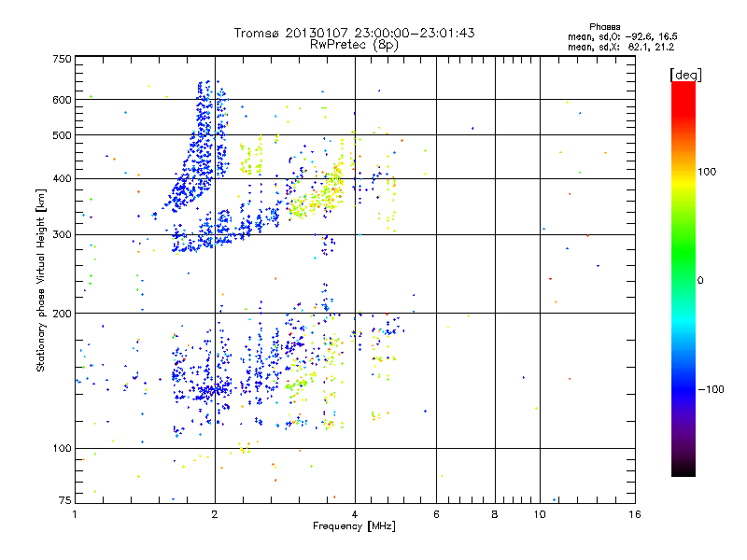Click the plot title 'Tromsø 20130107 23:00:00-23:01:43'
This screenshot has width=747, height=560.
click(x=354, y=33)
